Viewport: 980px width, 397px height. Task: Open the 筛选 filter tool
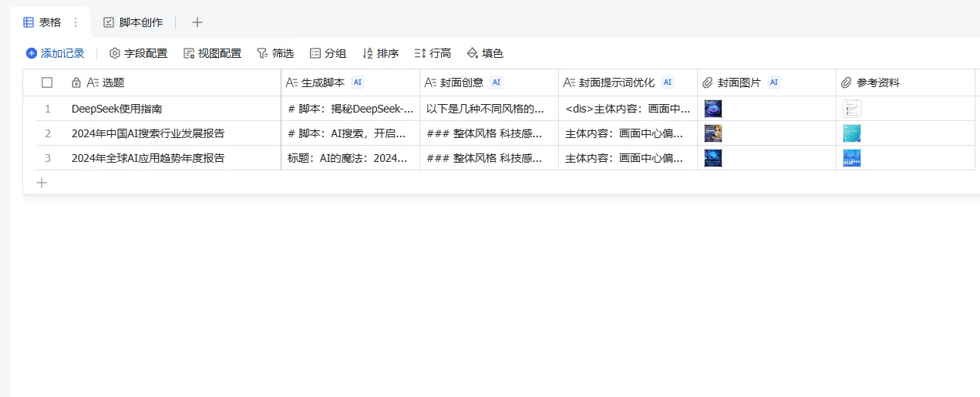pos(275,53)
